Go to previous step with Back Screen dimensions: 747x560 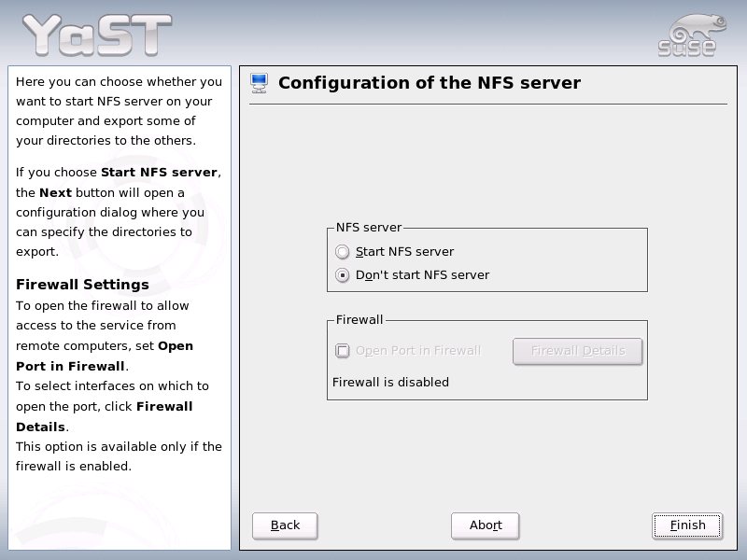point(285,525)
